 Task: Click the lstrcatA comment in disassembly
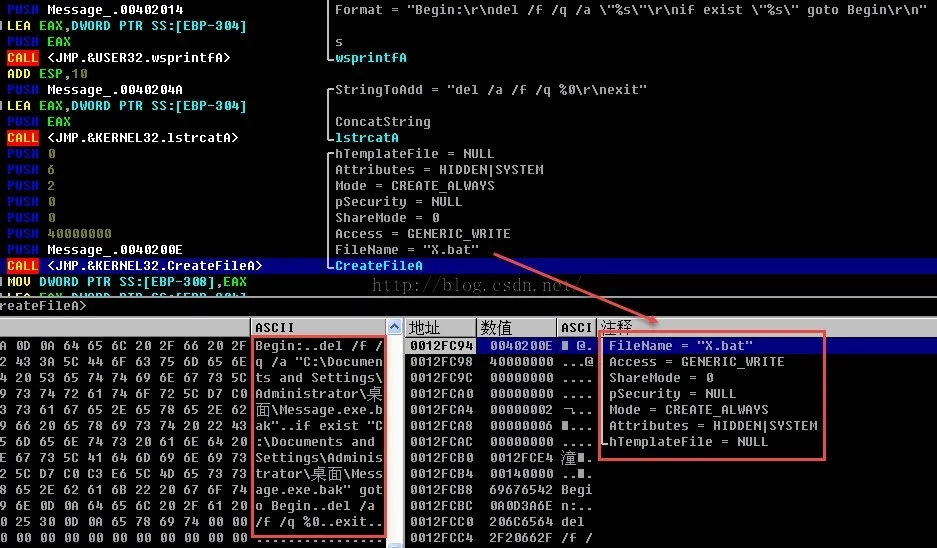tap(367, 138)
